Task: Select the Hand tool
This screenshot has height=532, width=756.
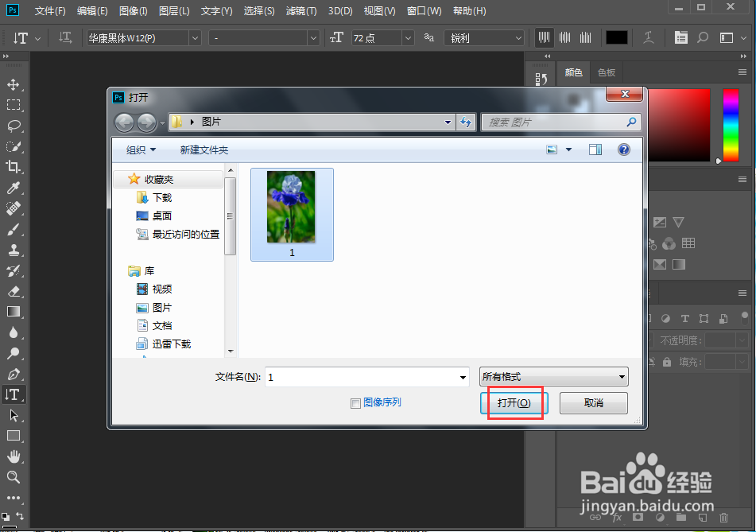Action: [x=13, y=456]
